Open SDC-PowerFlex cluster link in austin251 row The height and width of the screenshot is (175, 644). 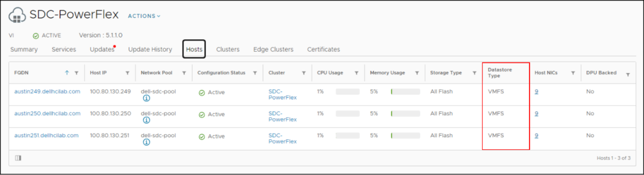tap(283, 139)
